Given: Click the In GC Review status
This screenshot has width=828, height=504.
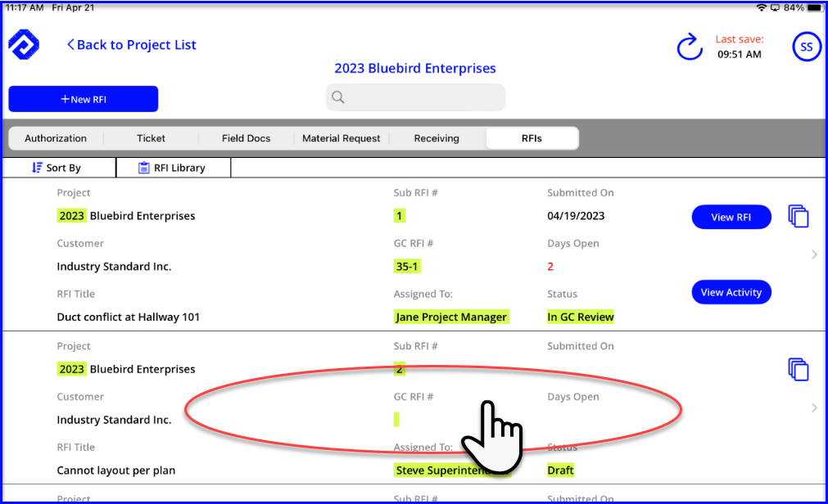Looking at the screenshot, I should [x=581, y=317].
